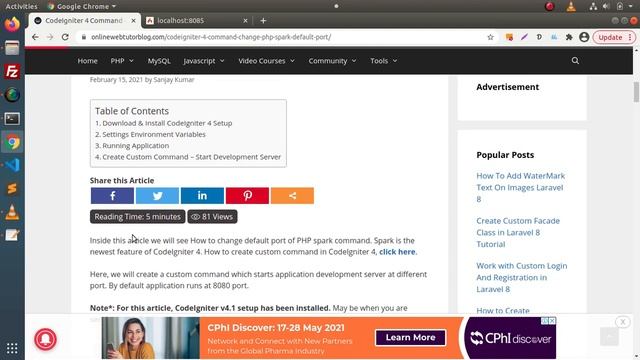Open the MySQL menu item
This screenshot has height=360, width=640.
(159, 61)
